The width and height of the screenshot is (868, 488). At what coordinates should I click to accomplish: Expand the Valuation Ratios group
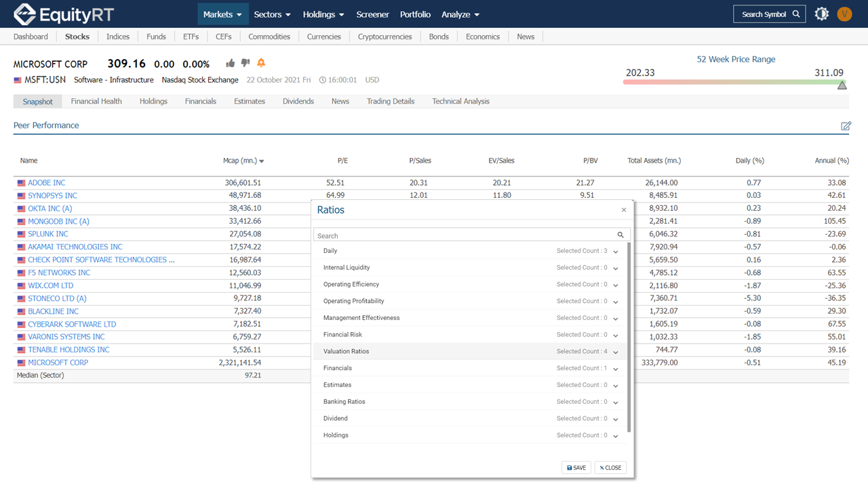[x=616, y=352]
